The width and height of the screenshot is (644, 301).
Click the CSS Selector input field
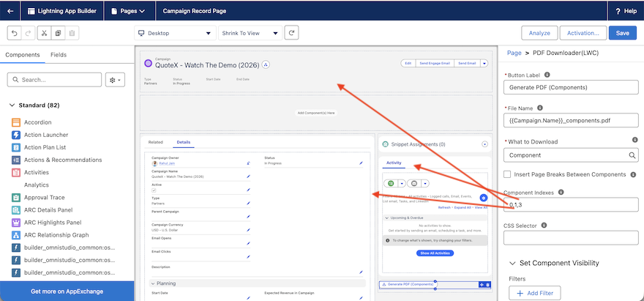pyautogui.click(x=571, y=237)
